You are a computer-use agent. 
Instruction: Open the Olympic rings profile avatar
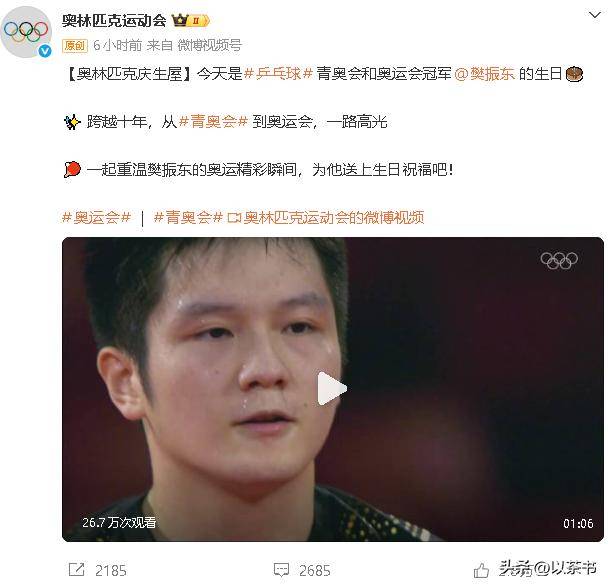[26, 32]
